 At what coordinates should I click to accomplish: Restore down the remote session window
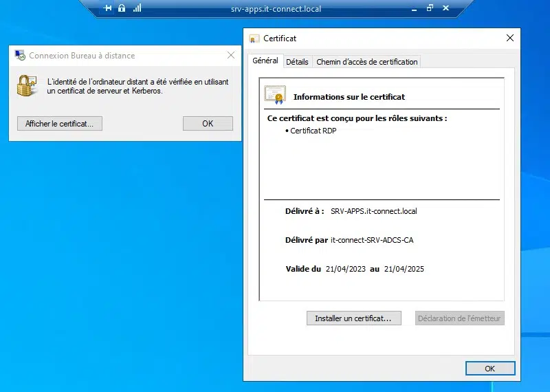pyautogui.click(x=430, y=8)
